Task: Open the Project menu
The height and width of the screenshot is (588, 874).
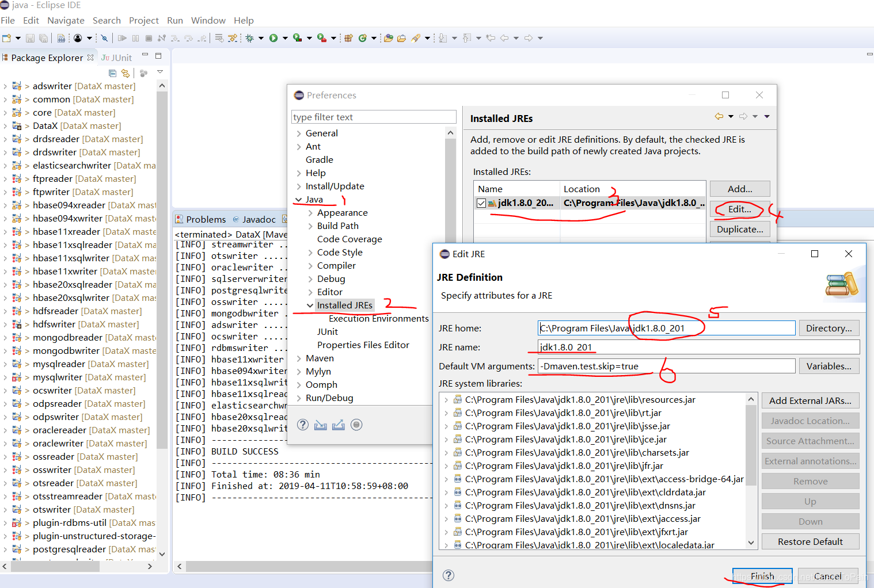Action: click(x=143, y=20)
